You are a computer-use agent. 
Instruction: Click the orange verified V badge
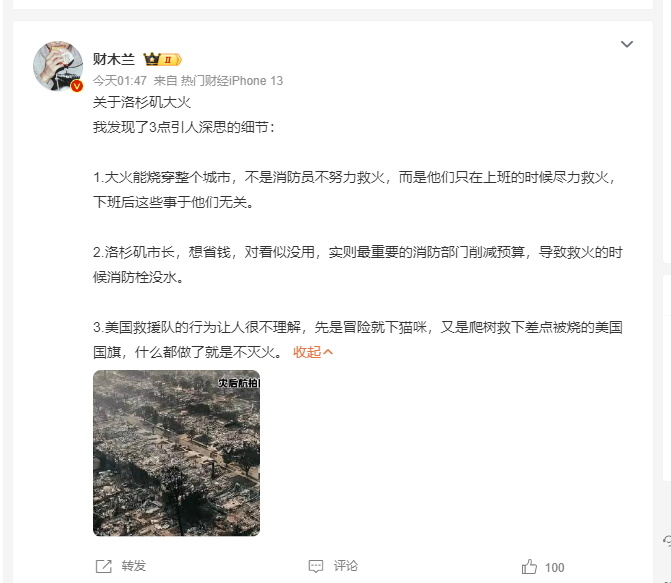[x=77, y=86]
